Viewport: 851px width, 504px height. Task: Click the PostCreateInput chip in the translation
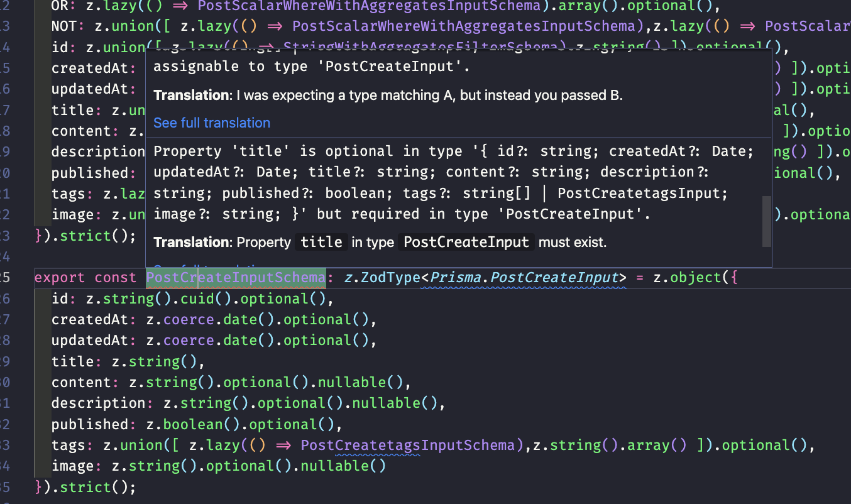(466, 242)
